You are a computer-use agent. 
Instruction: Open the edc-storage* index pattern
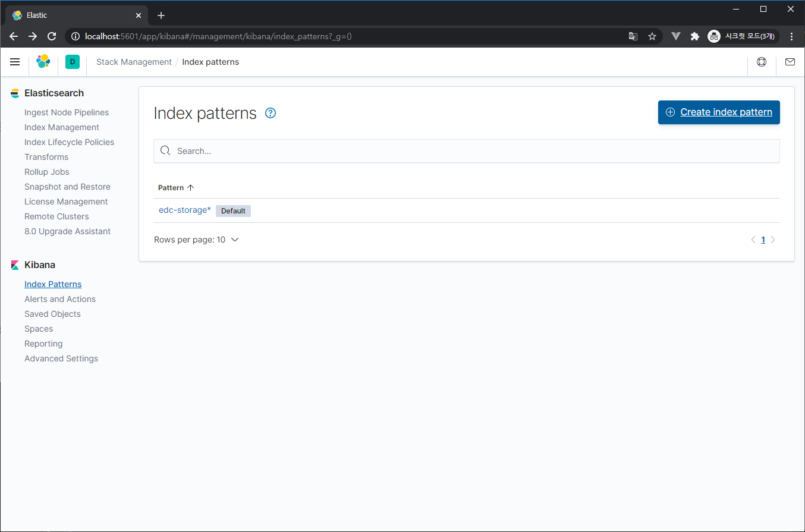(185, 210)
